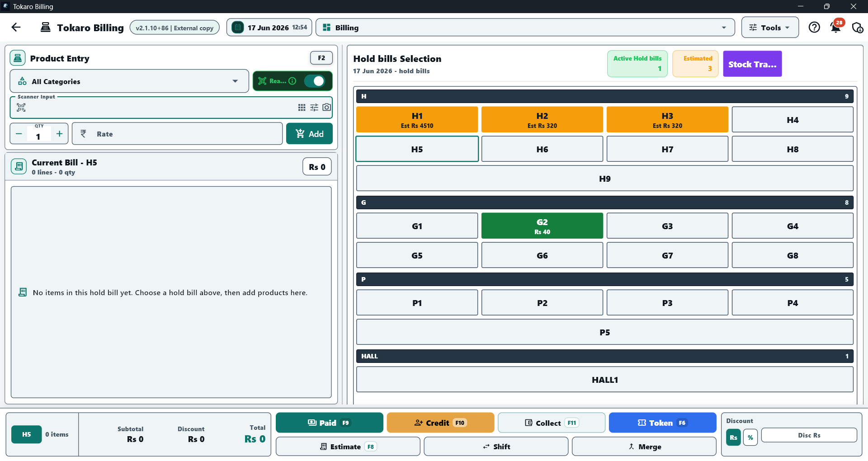
Task: Click the Paid F9 button
Action: click(329, 423)
